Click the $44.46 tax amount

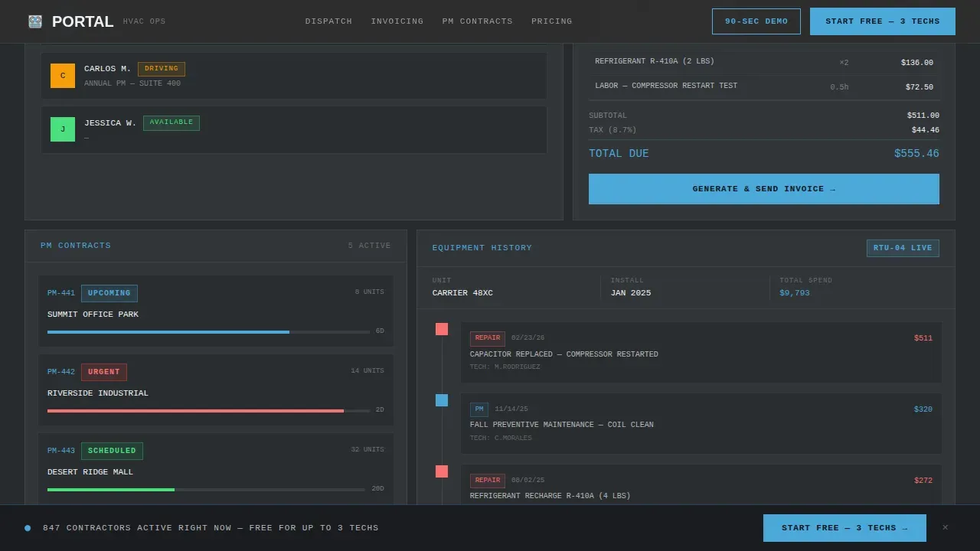(926, 130)
